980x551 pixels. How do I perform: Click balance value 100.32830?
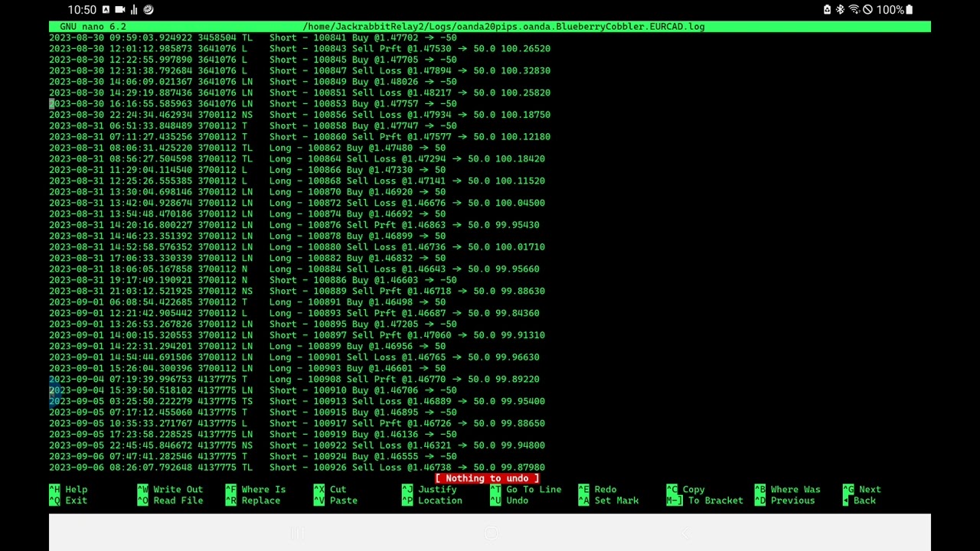[525, 70]
